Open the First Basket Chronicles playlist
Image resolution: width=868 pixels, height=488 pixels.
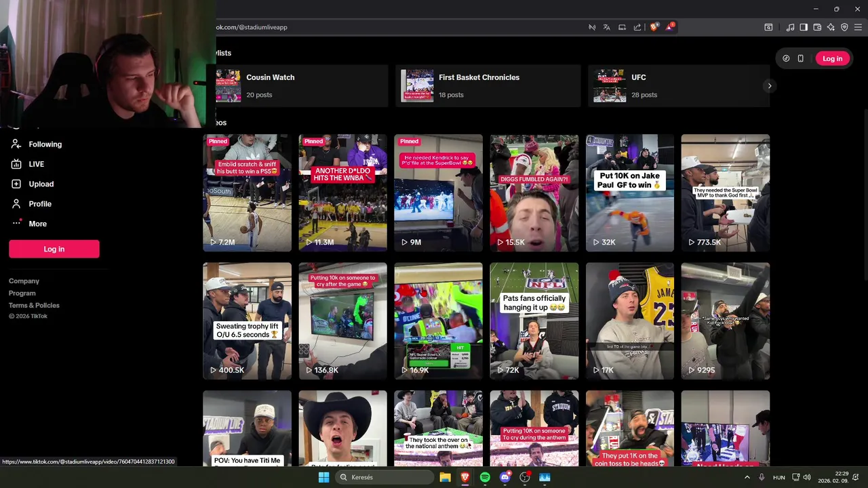(x=488, y=86)
